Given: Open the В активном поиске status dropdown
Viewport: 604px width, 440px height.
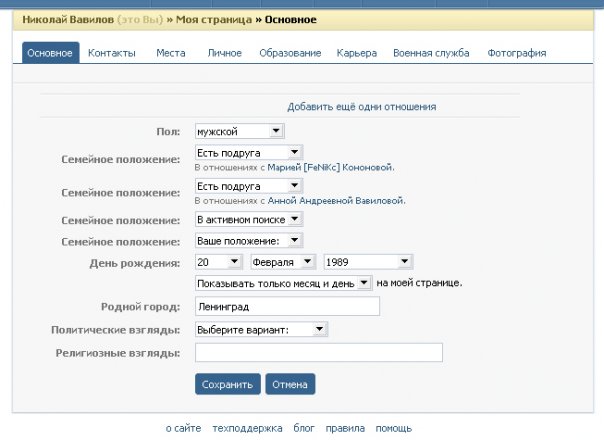Looking at the screenshot, I should tap(248, 219).
